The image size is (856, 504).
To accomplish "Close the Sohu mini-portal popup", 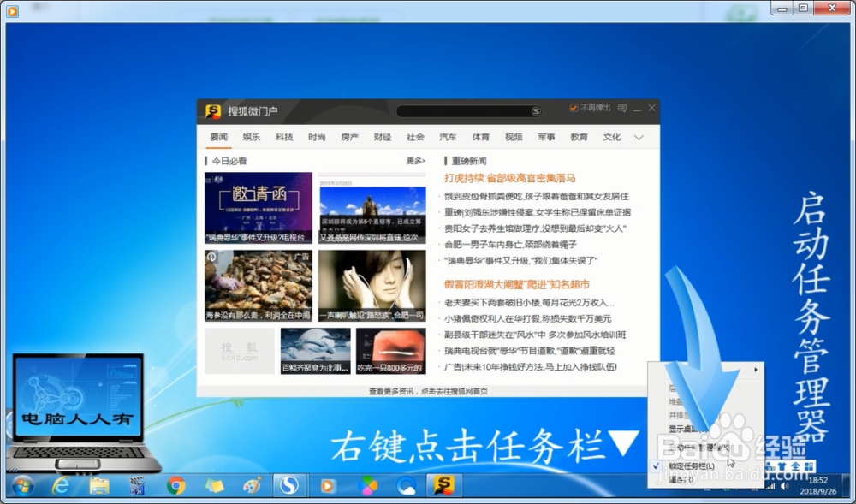I will pyautogui.click(x=651, y=108).
